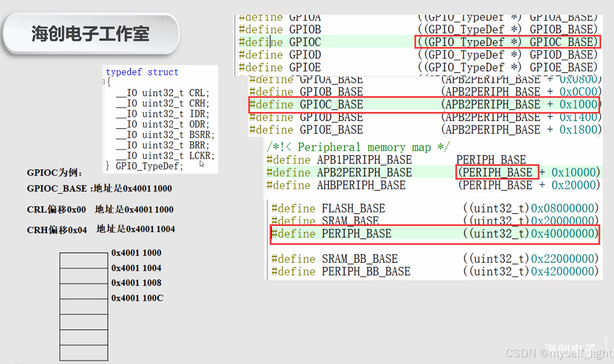614x364 pixels.
Task: Click the 'Peripheral memory map' comment
Action: coord(358,147)
